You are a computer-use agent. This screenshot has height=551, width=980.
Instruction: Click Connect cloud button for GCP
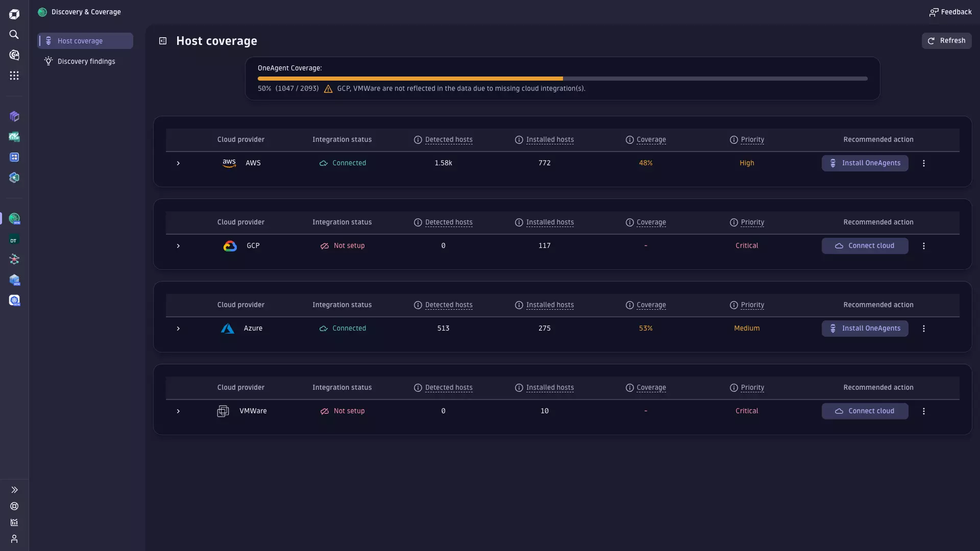[865, 246]
